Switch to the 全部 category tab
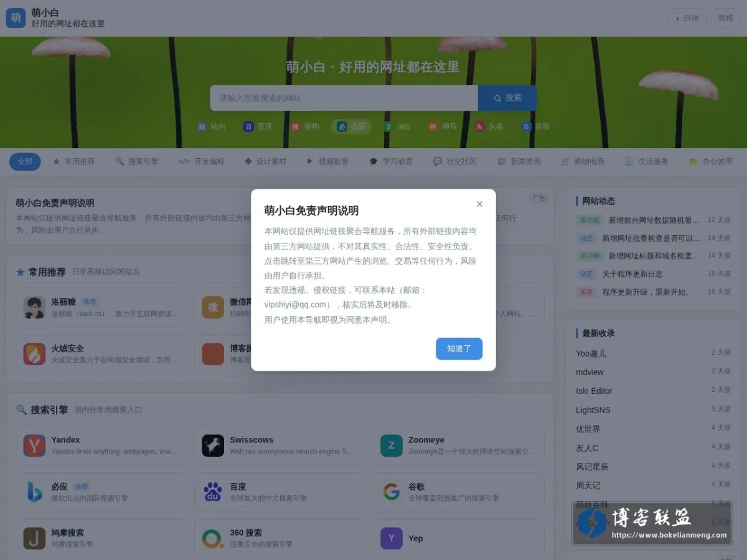The height and width of the screenshot is (560, 747). tap(25, 161)
